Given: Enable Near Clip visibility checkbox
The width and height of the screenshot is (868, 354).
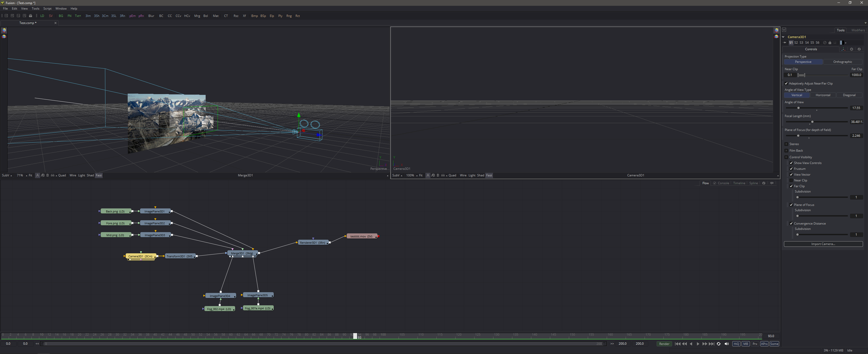Looking at the screenshot, I should pyautogui.click(x=791, y=180).
